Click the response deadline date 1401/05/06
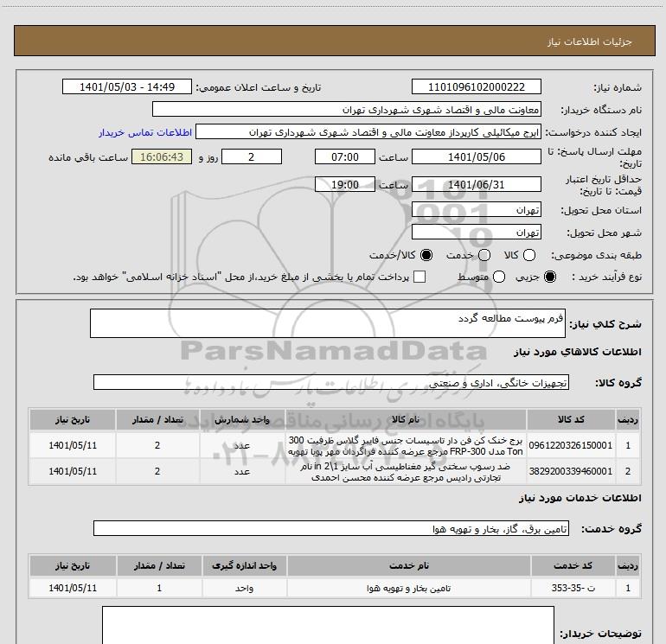The width and height of the screenshot is (666, 644). pos(476,156)
